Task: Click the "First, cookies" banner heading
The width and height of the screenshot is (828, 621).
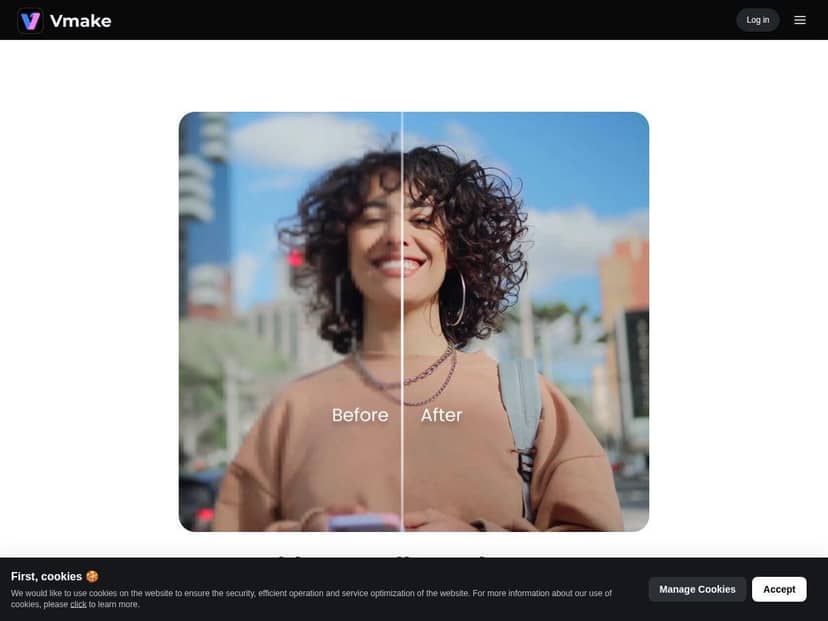Action: pyautogui.click(x=46, y=577)
